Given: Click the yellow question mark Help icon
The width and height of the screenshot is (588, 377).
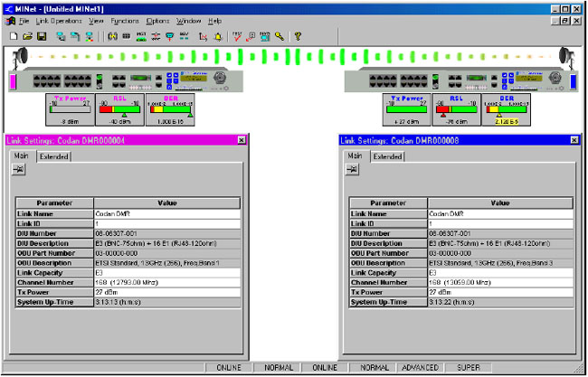Looking at the screenshot, I should pyautogui.click(x=298, y=36).
